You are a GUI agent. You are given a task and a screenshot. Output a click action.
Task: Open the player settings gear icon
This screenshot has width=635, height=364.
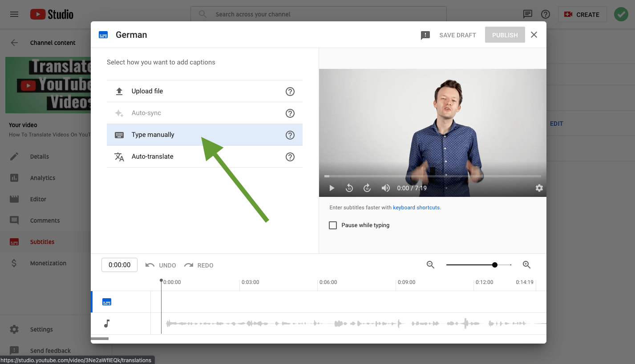click(x=539, y=188)
